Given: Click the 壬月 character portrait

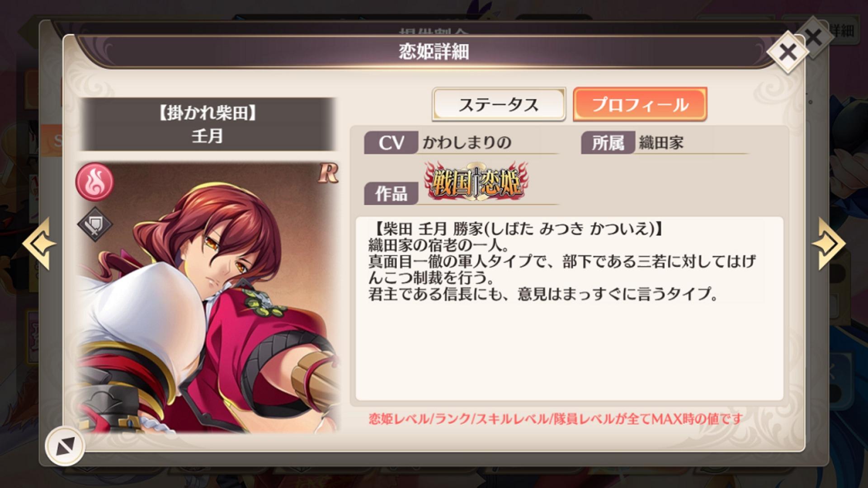Looking at the screenshot, I should pyautogui.click(x=208, y=297).
